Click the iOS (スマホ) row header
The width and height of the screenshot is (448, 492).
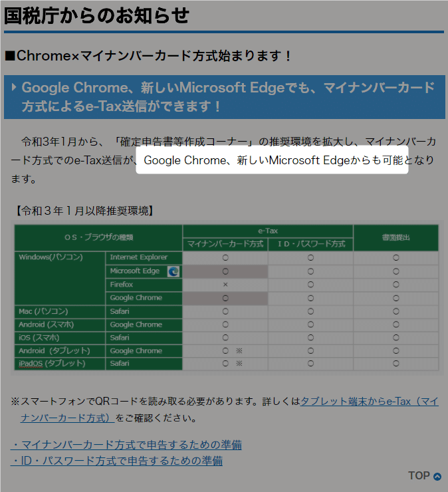[60, 338]
